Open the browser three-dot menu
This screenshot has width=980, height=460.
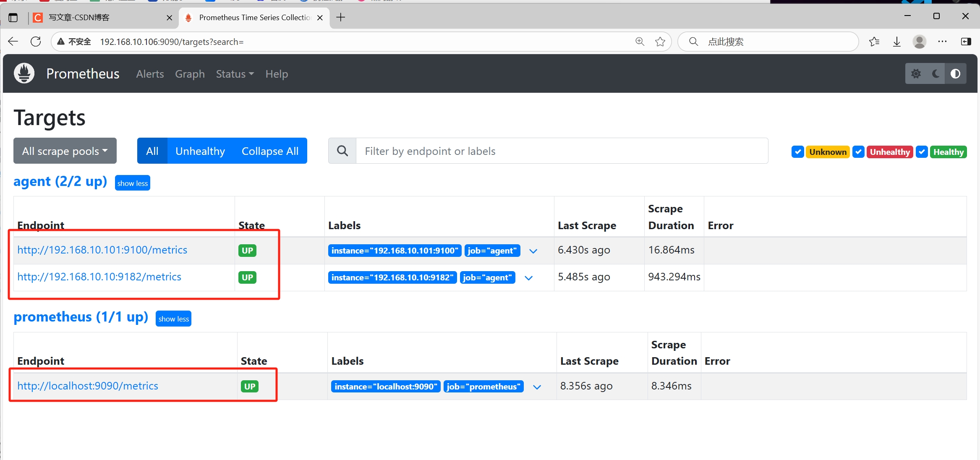(942, 42)
